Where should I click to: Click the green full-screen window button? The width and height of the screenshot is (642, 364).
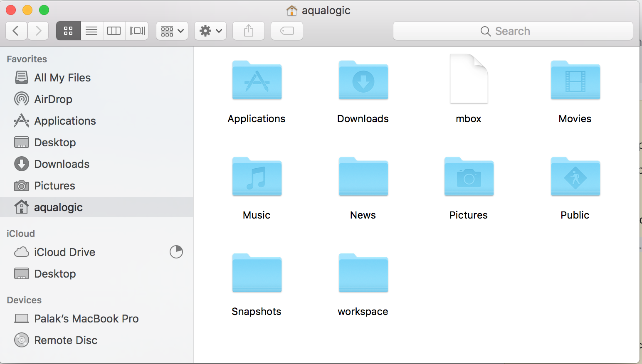click(44, 10)
